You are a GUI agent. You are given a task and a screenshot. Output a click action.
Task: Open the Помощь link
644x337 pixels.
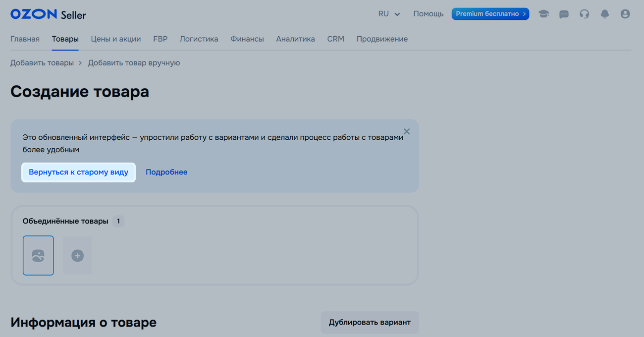(x=429, y=14)
